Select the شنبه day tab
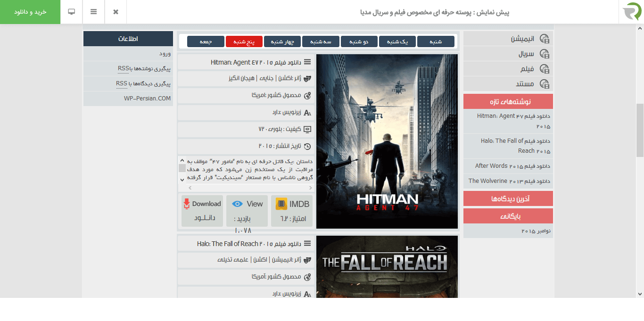Screen dimensions: 644x321 click(436, 41)
